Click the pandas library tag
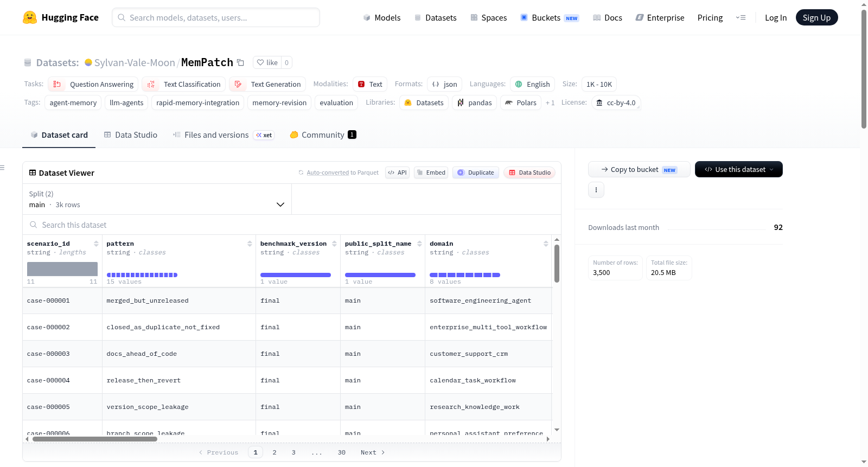This screenshot has width=868, height=467. pyautogui.click(x=474, y=103)
